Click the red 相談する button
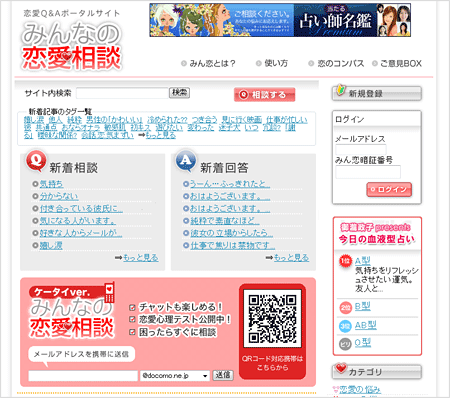This screenshot has width=450, height=398. 265,95
